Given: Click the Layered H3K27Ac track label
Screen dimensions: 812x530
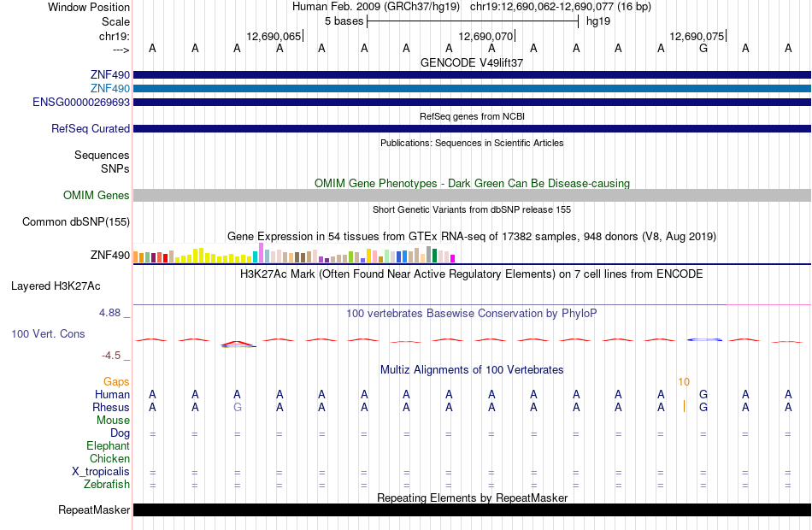Looking at the screenshot, I should coord(56,286).
